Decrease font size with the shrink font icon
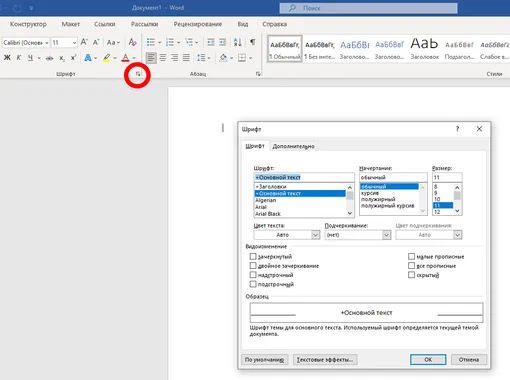The height and width of the screenshot is (380, 510). 96,42
